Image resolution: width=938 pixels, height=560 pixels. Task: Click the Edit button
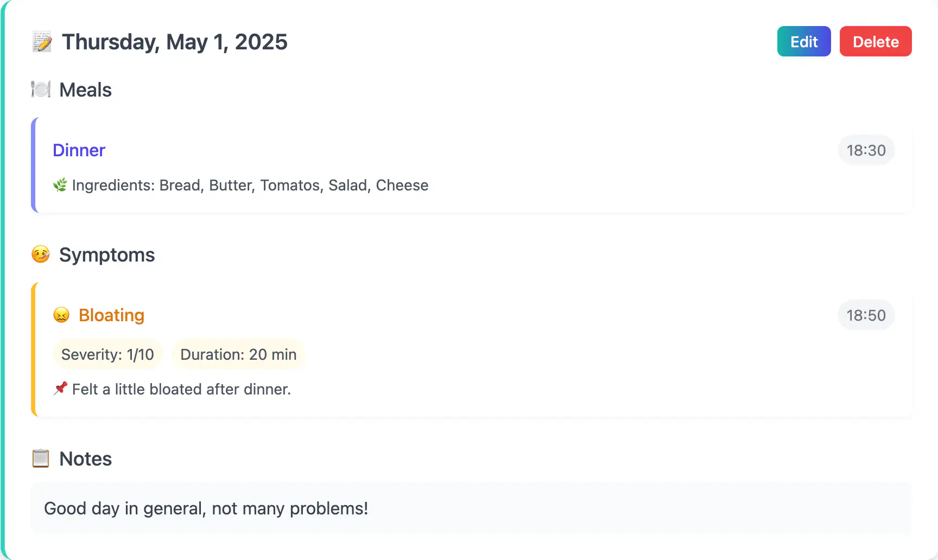tap(804, 41)
